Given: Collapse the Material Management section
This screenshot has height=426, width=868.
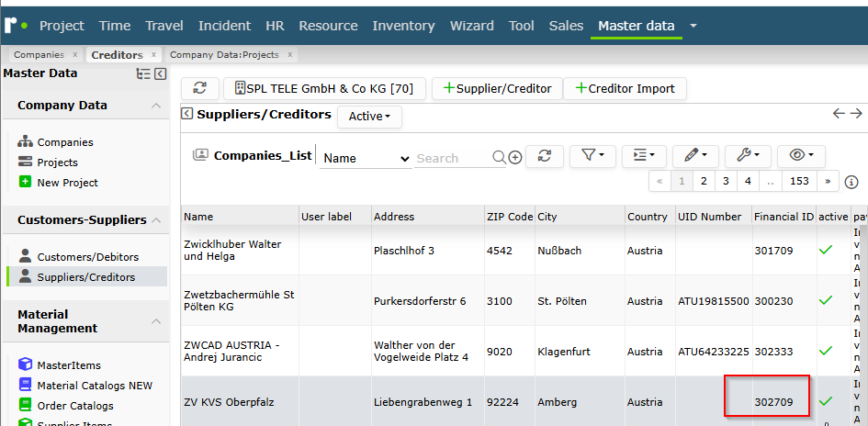Looking at the screenshot, I should 157,321.
